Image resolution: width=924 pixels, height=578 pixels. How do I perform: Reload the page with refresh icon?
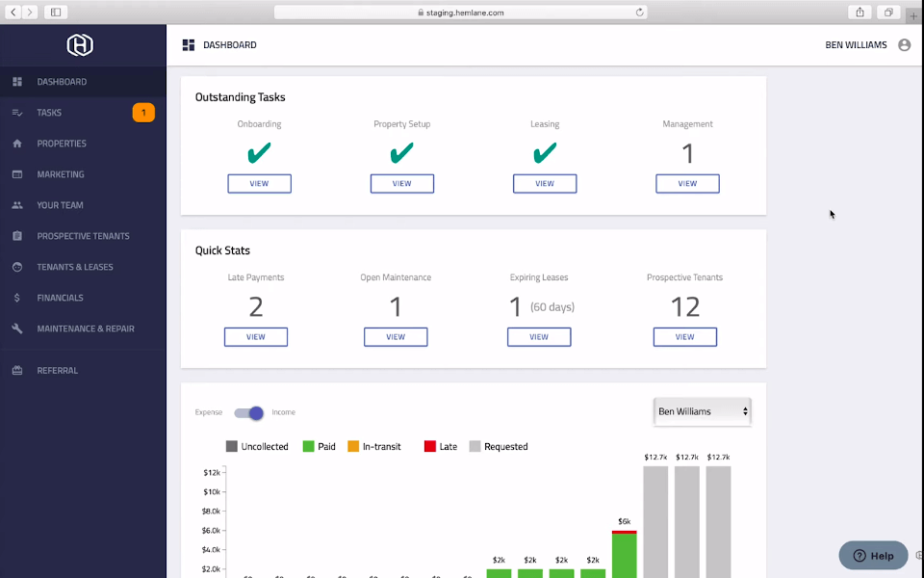(639, 13)
